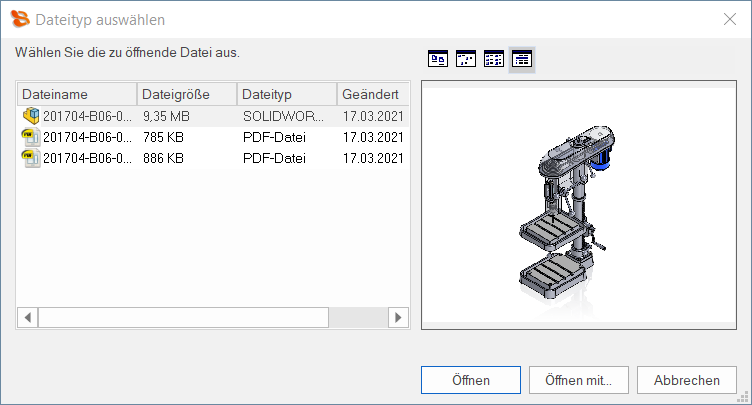Image resolution: width=752 pixels, height=405 pixels.
Task: Sort files by Dateityp column
Action: pos(286,94)
